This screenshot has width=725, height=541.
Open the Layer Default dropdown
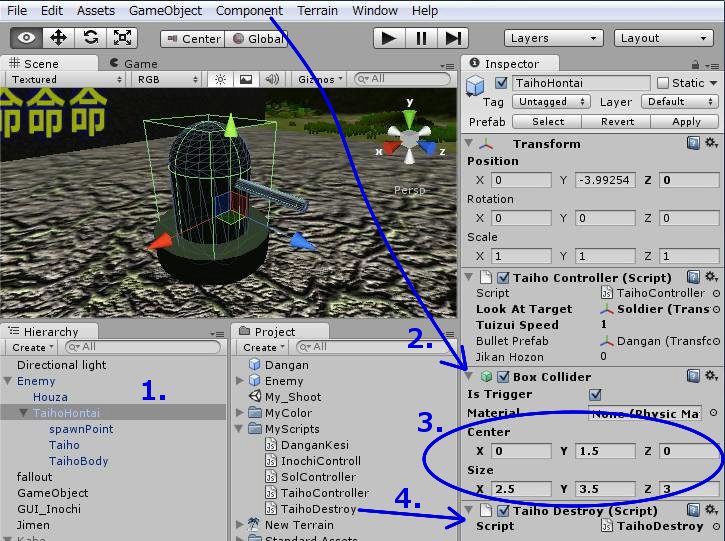[680, 102]
